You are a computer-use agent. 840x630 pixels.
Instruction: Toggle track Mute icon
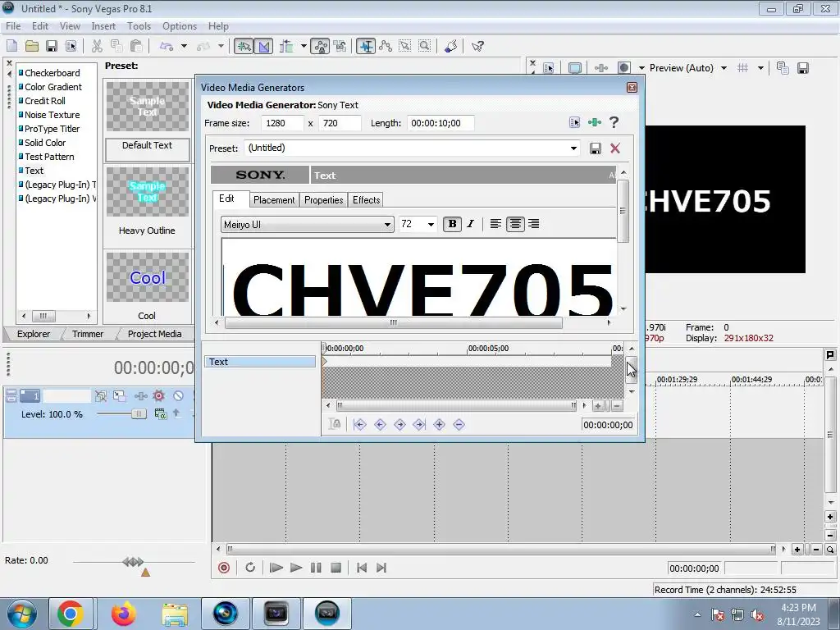pos(178,396)
